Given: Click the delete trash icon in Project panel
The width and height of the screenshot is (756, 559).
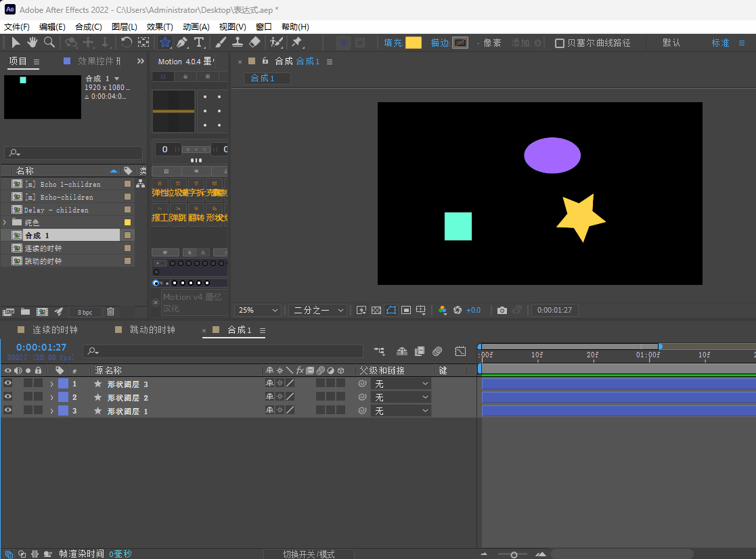Looking at the screenshot, I should point(111,312).
